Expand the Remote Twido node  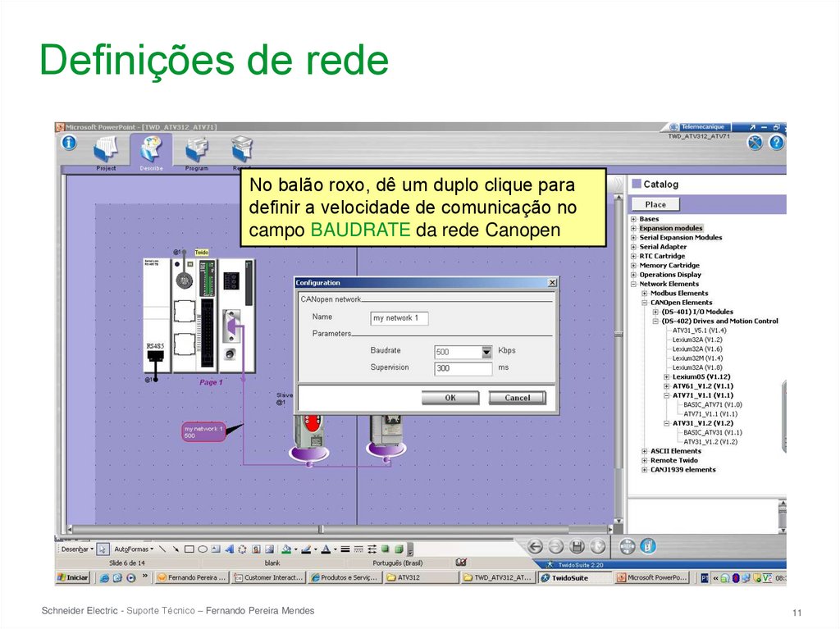pyautogui.click(x=645, y=460)
